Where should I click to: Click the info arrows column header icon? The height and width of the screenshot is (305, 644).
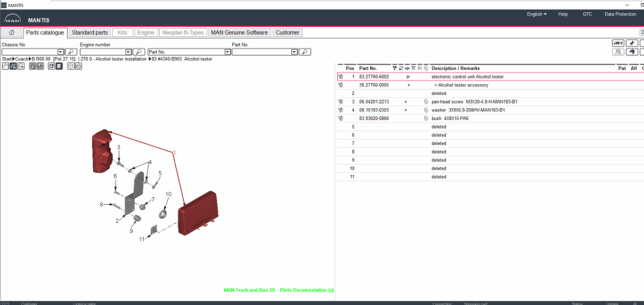click(407, 68)
